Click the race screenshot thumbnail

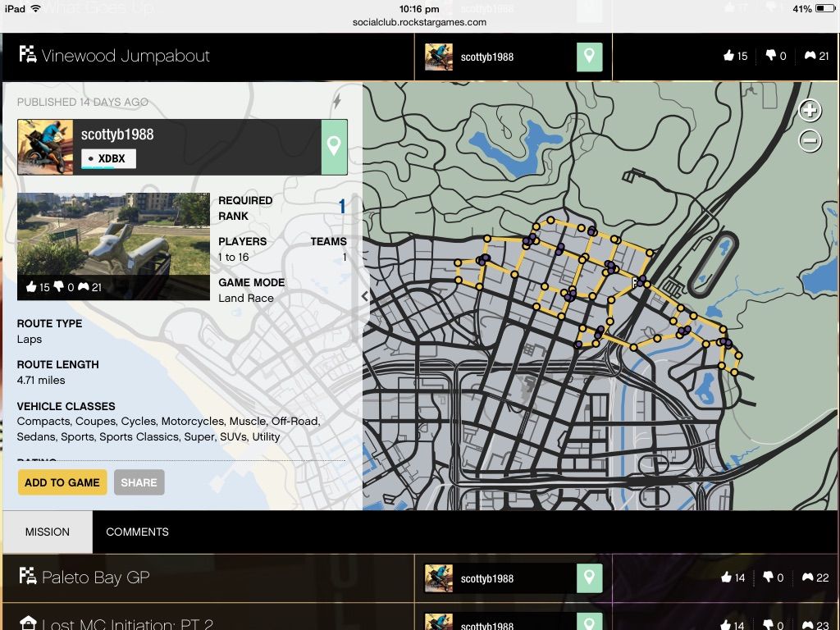tap(113, 246)
